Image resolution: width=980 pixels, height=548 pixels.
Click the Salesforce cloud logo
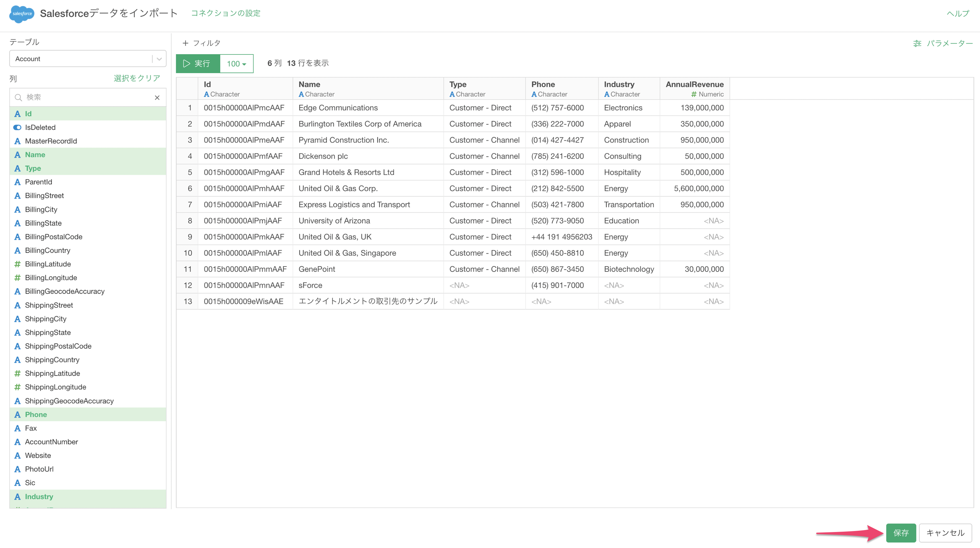22,14
